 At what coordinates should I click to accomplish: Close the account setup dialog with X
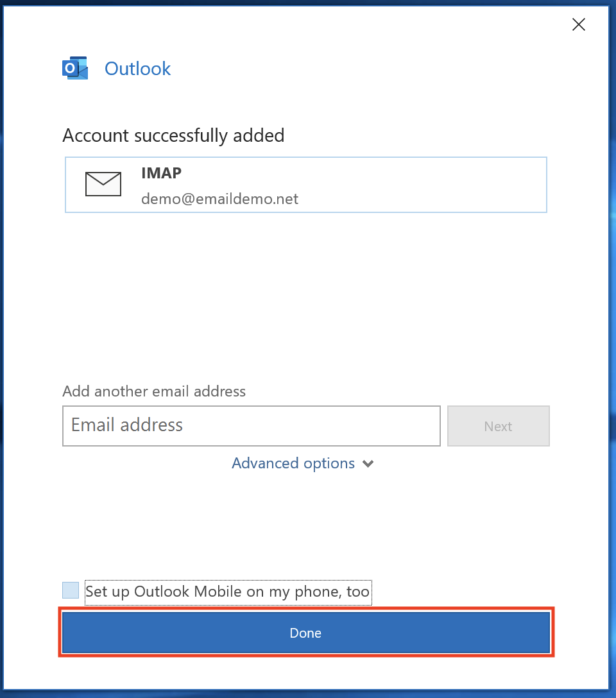coord(579,24)
